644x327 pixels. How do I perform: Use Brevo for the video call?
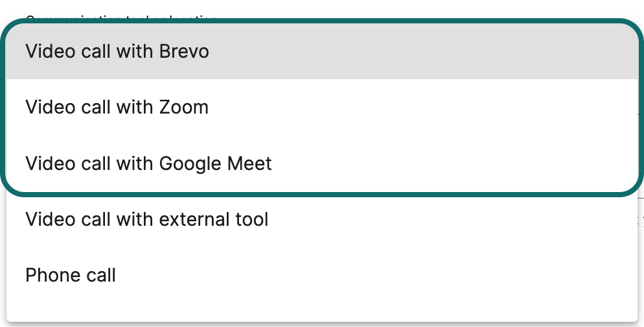[117, 51]
